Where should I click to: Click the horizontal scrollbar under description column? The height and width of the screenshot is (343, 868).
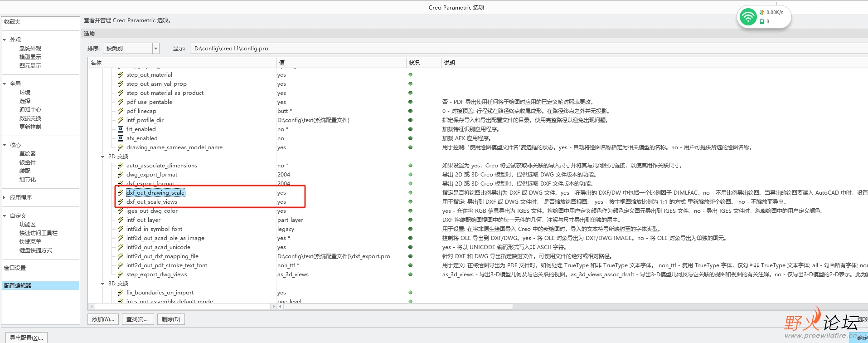(398, 306)
